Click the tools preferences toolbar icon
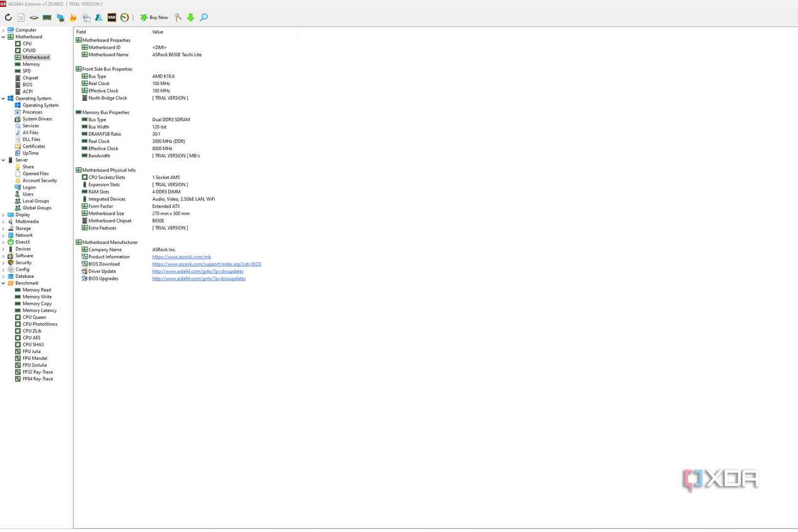The width and height of the screenshot is (798, 532). pos(178,18)
